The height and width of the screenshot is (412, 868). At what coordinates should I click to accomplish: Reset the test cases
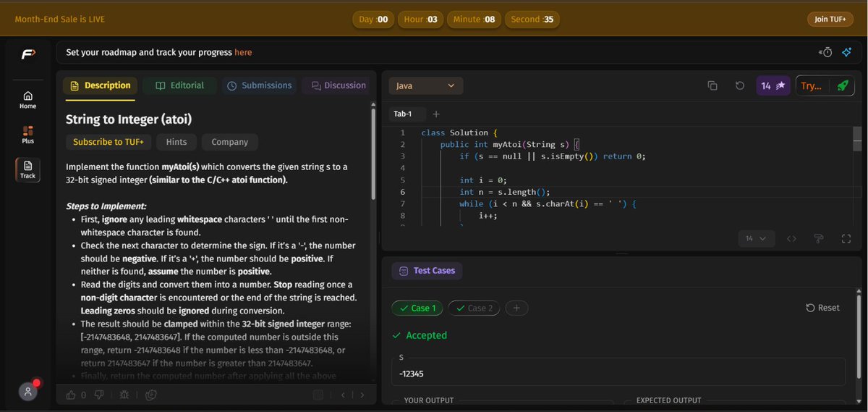[823, 308]
